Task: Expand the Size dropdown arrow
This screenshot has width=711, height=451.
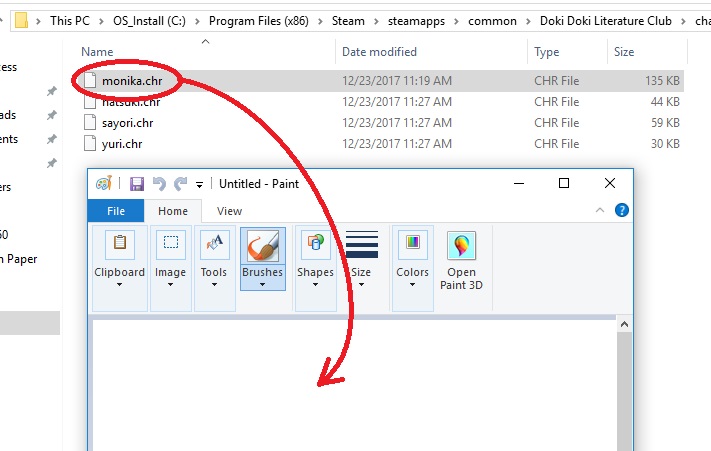Action: pyautogui.click(x=361, y=285)
